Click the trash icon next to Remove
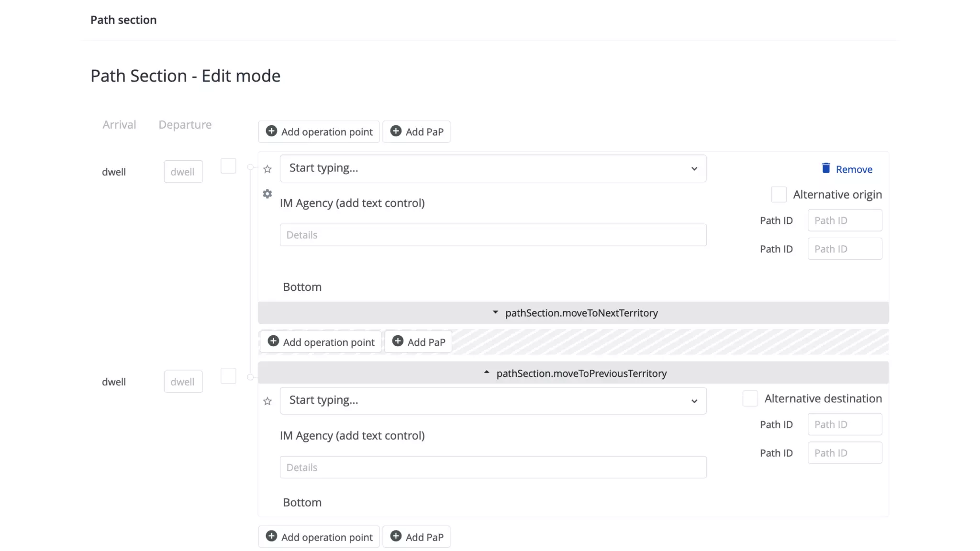The image size is (980, 551). pyautogui.click(x=826, y=168)
